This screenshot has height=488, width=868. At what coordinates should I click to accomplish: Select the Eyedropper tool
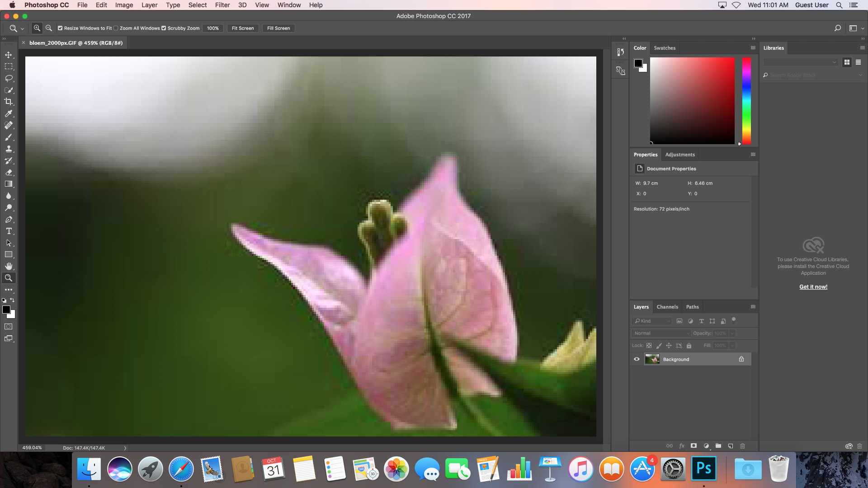[x=9, y=113]
